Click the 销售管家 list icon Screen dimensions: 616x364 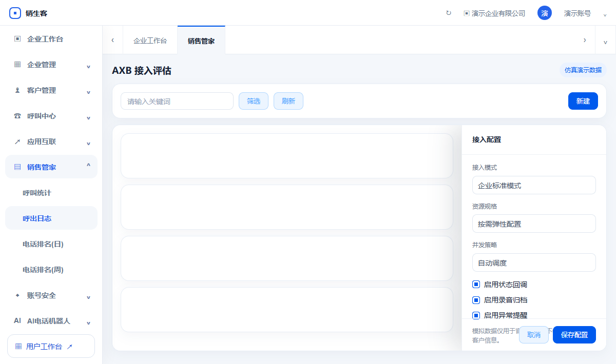[x=17, y=167]
